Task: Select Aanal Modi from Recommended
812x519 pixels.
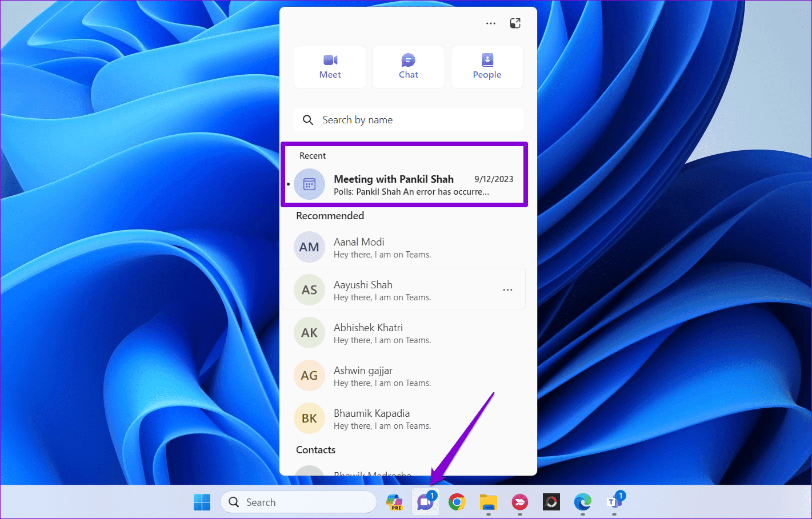Action: [x=359, y=247]
